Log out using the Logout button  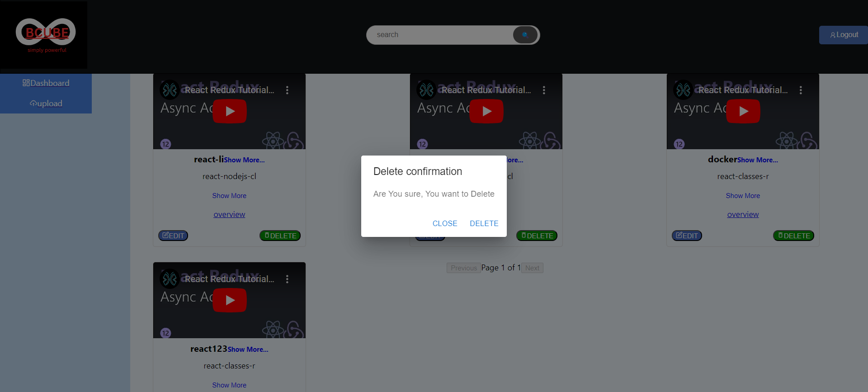pyautogui.click(x=844, y=35)
